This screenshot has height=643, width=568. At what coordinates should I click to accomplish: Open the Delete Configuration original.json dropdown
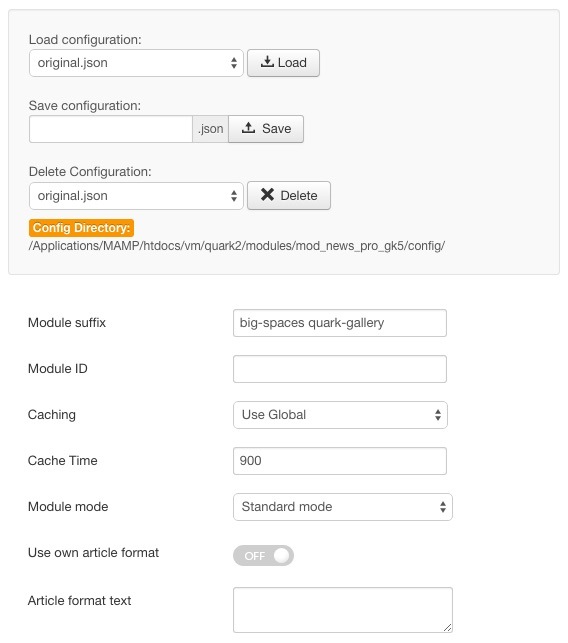tap(136, 196)
